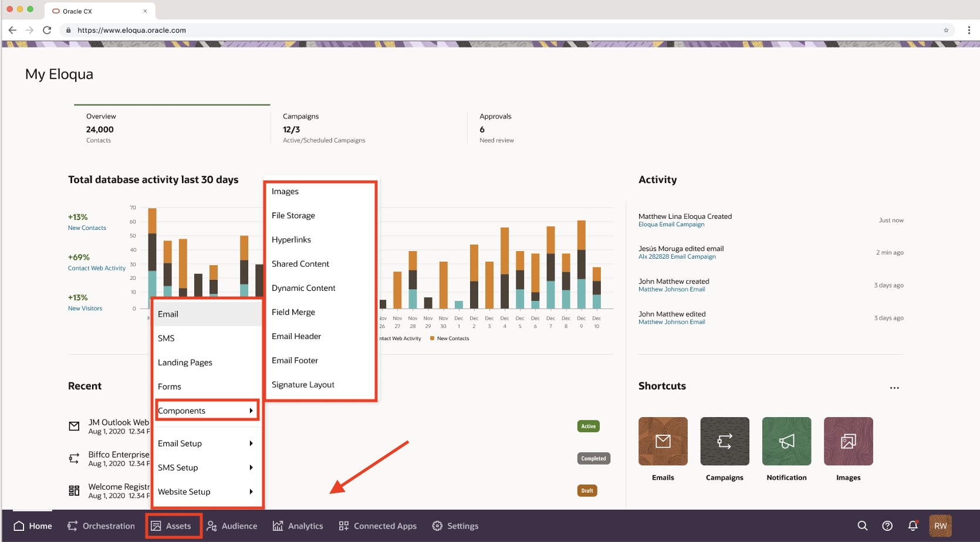Bookmark the page with the star icon
This screenshot has width=980, height=542.
(x=945, y=29)
